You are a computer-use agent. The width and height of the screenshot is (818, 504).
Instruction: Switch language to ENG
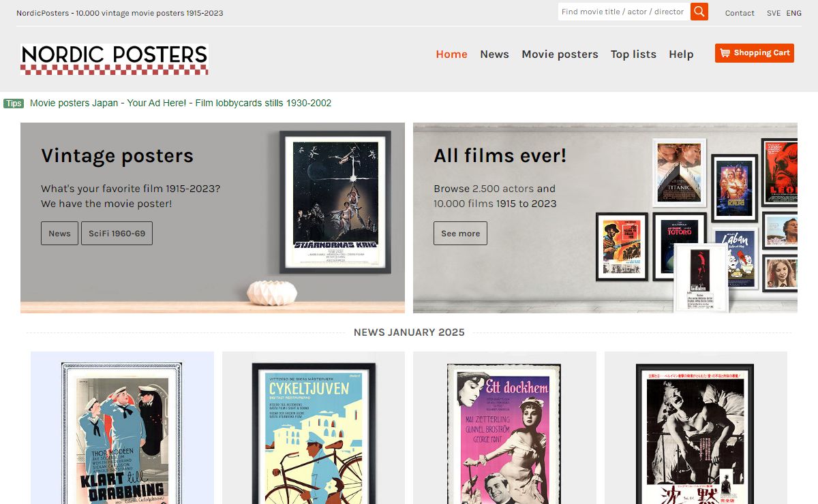[x=794, y=13]
